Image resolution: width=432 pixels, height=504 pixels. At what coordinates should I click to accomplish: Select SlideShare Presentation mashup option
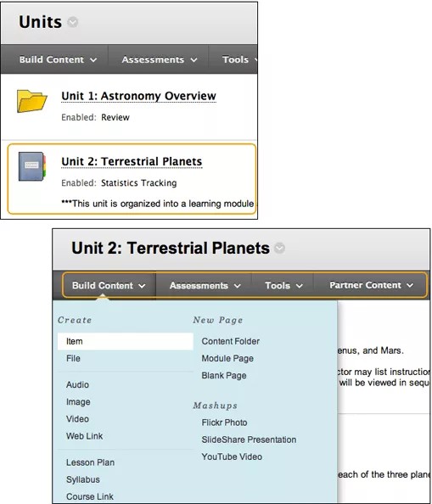click(x=249, y=440)
